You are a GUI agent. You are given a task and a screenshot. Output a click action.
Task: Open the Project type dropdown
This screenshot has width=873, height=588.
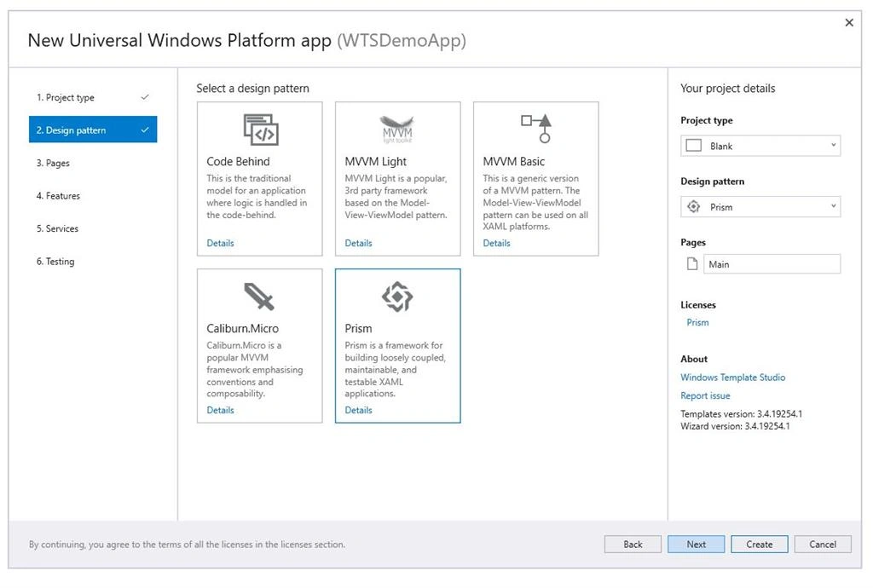point(760,146)
